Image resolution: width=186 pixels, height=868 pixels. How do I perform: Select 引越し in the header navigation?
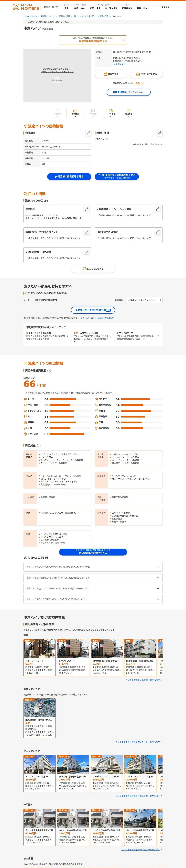(x=146, y=8)
